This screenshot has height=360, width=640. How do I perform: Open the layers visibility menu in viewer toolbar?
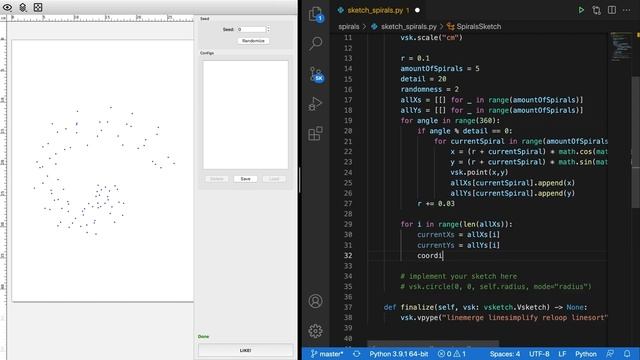pos(23,7)
